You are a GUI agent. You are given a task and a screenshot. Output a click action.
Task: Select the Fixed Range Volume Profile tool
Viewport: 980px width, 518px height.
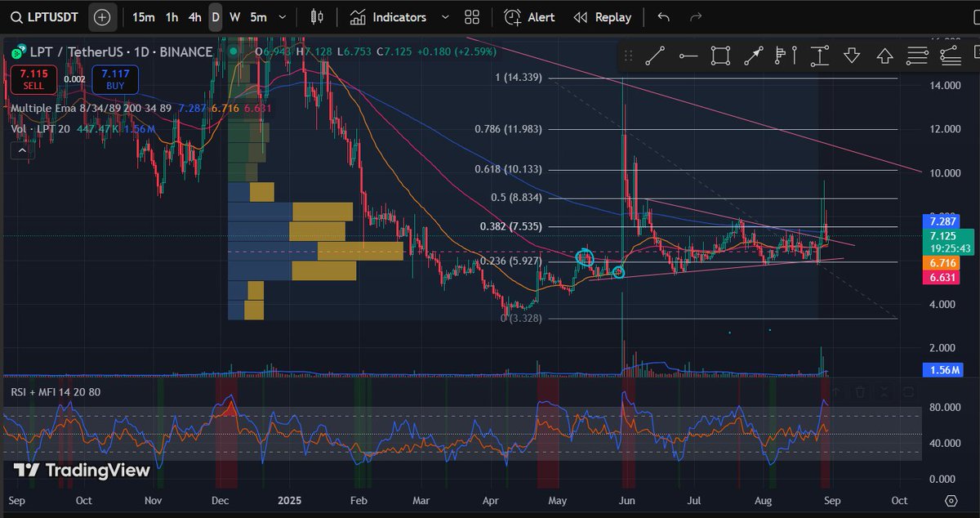786,56
